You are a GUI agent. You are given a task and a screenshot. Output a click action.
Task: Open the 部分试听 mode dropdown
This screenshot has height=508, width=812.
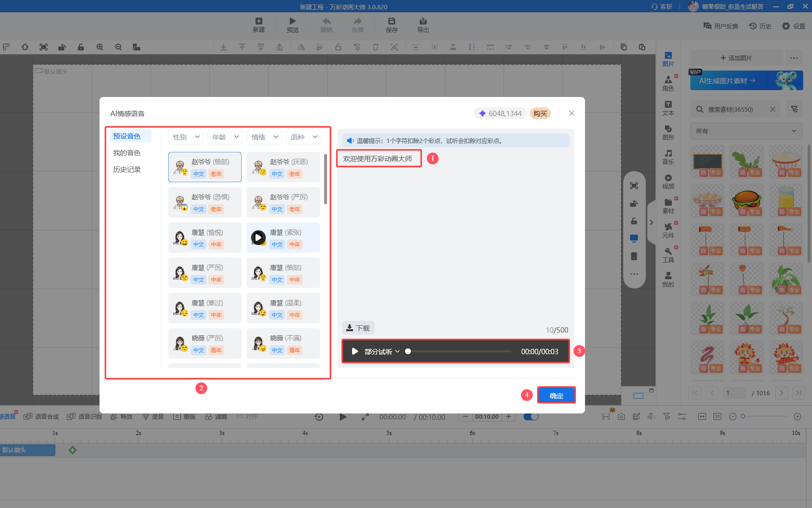tap(382, 351)
